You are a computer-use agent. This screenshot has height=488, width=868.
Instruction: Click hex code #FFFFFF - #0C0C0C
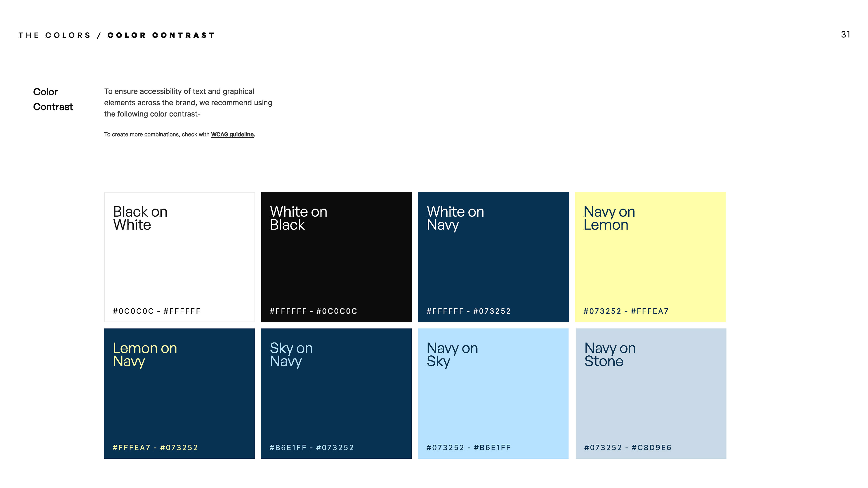tap(313, 311)
